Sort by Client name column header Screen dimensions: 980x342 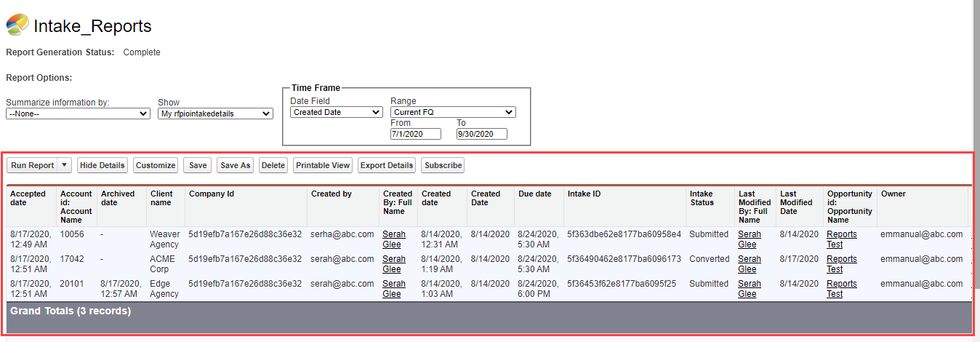(161, 198)
